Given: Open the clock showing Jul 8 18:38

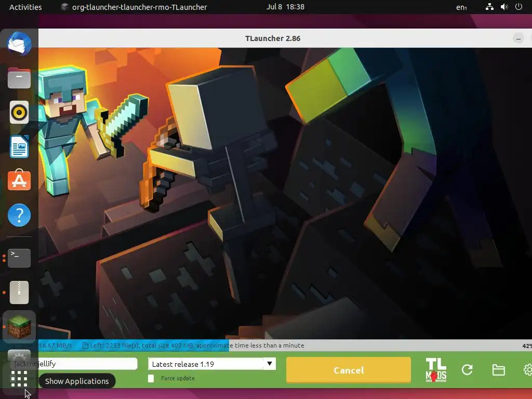Looking at the screenshot, I should coord(285,7).
